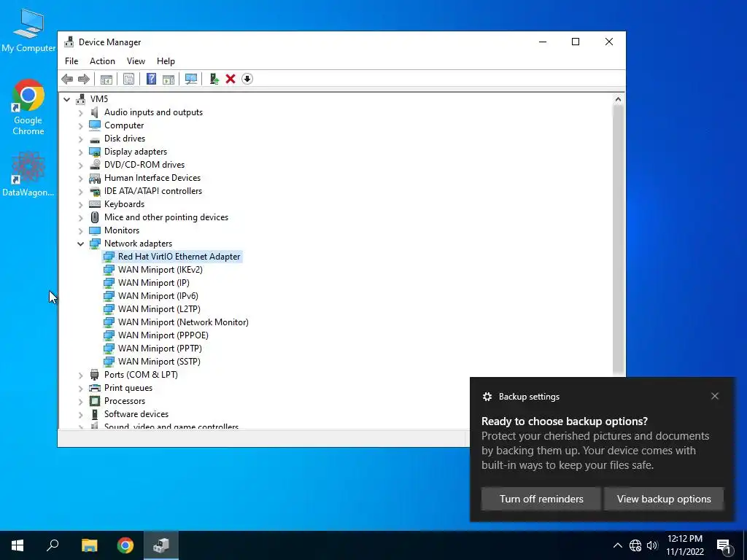Select WAN Miniport (L2TP)
This screenshot has height=560, width=747.
coord(159,309)
